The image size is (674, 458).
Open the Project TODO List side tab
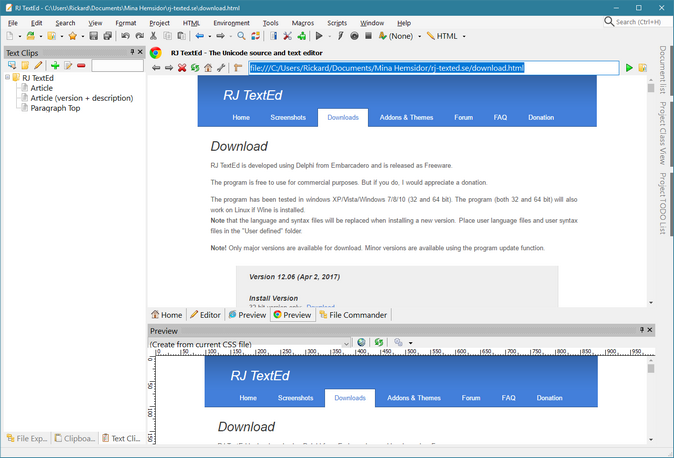tap(663, 203)
